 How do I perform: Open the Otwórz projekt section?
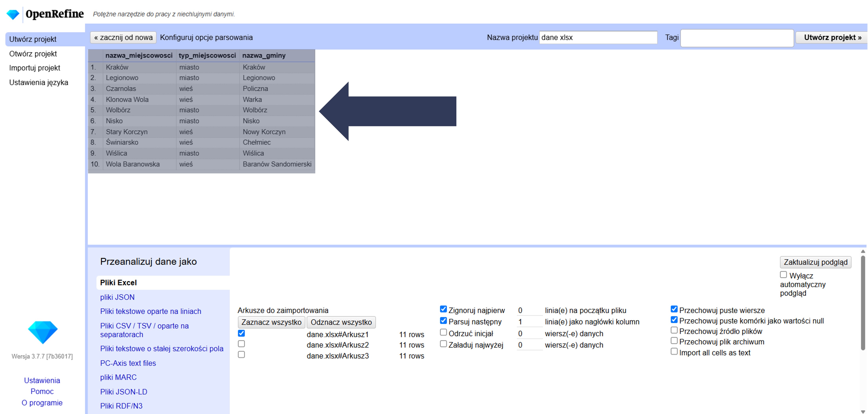pos(33,54)
